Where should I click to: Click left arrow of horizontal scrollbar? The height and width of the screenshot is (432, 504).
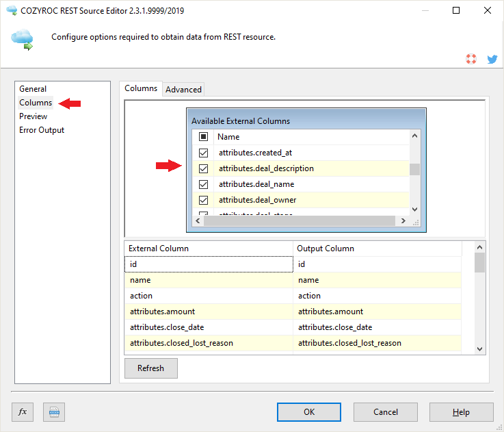[x=198, y=221]
